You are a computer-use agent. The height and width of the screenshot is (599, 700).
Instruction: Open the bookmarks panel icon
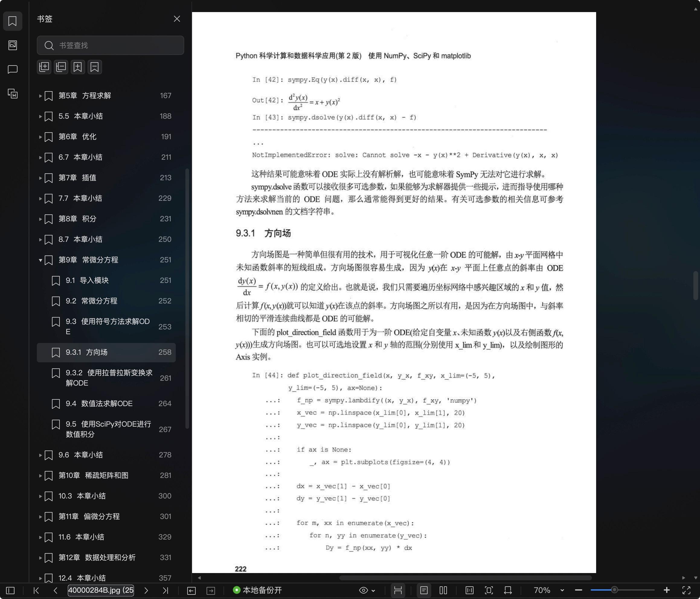point(12,21)
